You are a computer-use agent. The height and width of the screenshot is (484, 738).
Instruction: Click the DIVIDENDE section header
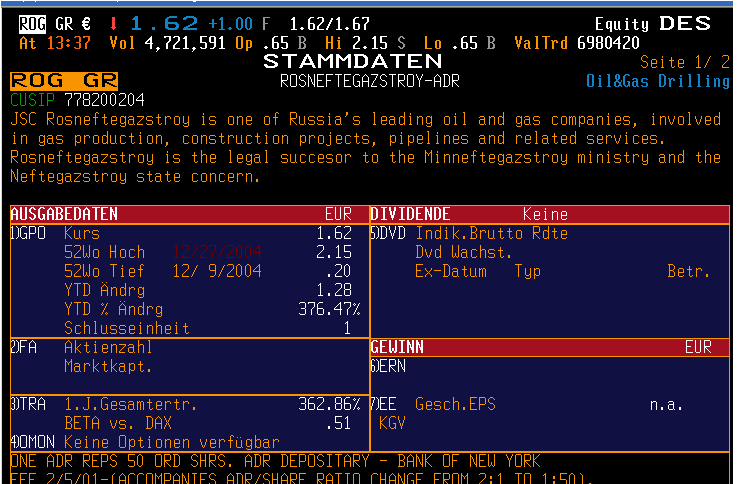(x=410, y=214)
